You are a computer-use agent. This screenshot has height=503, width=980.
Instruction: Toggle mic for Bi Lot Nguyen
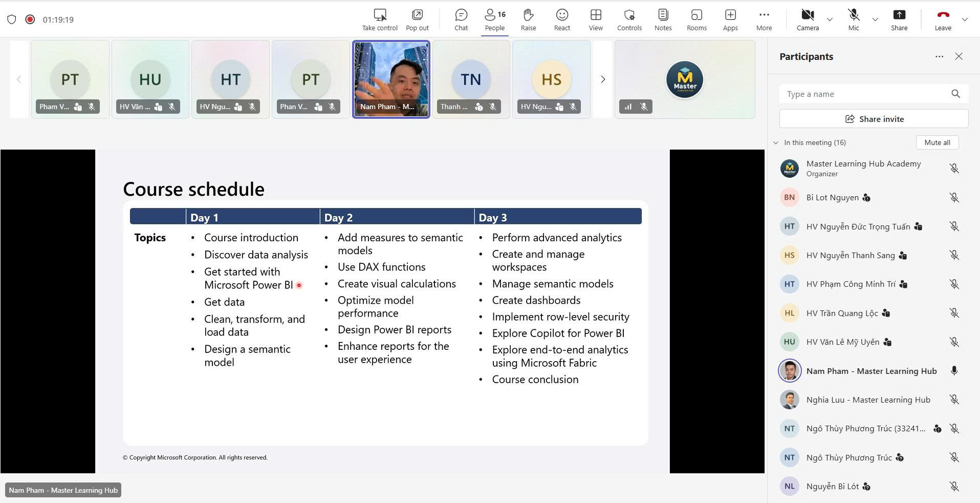954,198
